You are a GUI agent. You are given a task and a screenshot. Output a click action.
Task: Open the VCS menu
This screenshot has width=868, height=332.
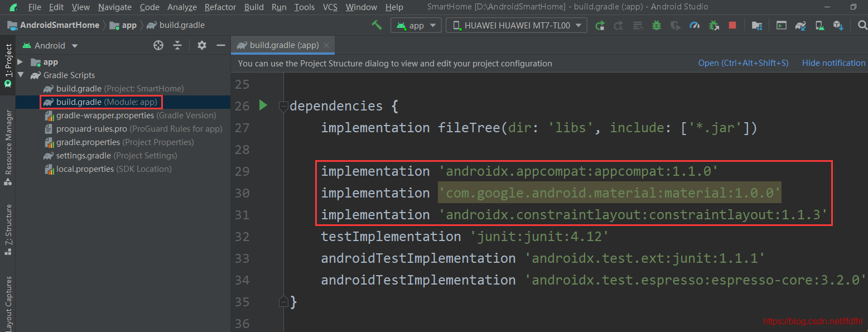point(330,7)
